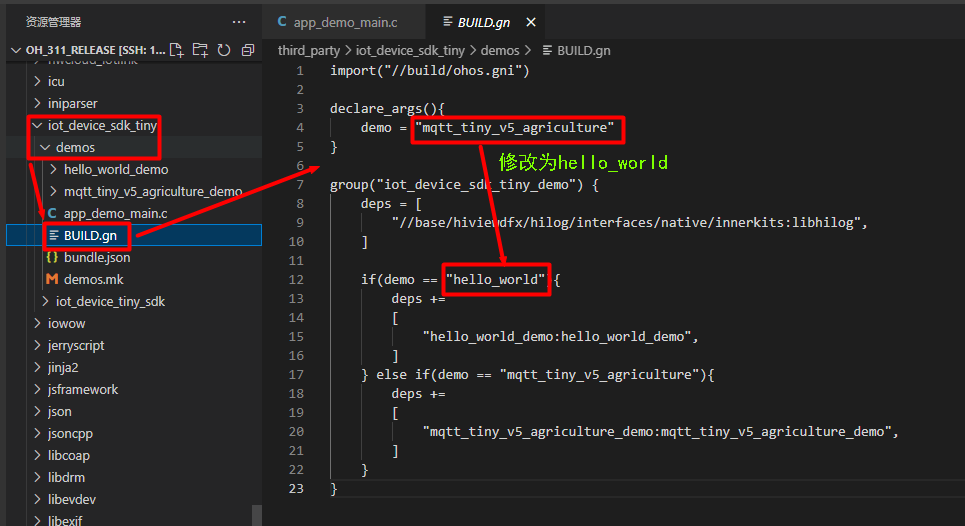Expand the json folder

[38, 412]
